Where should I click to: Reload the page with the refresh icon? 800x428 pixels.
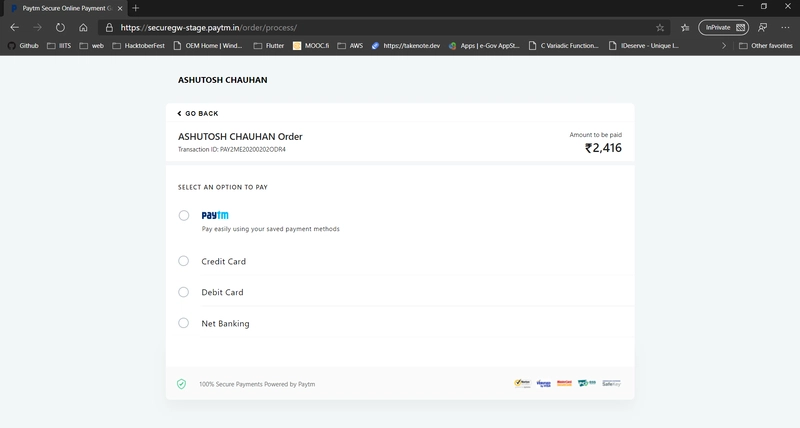[60, 28]
